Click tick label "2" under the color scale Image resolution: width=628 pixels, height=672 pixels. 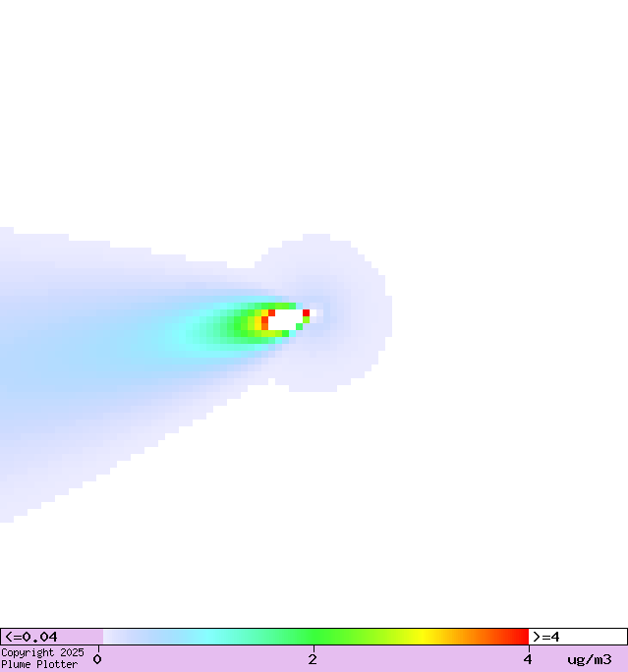(313, 659)
